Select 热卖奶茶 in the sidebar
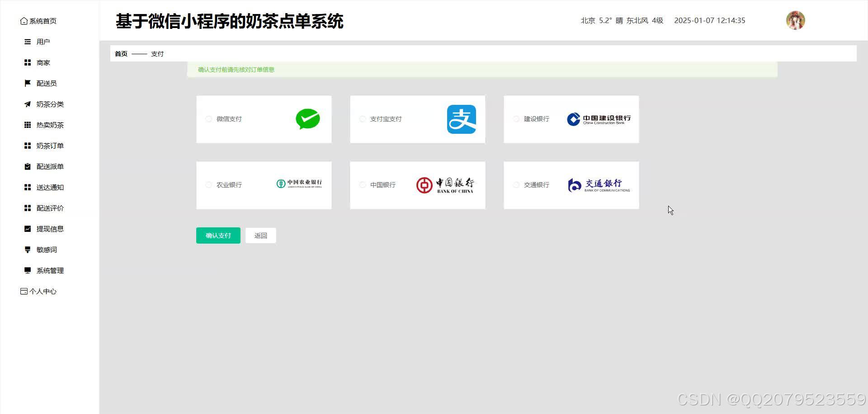The height and width of the screenshot is (414, 868). (x=49, y=125)
